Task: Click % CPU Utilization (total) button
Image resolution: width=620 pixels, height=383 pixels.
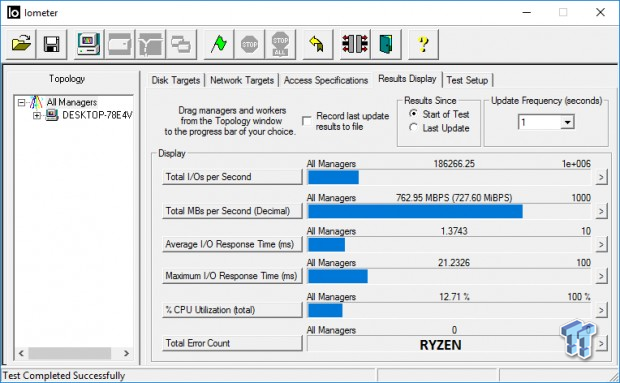Action: tap(232, 310)
